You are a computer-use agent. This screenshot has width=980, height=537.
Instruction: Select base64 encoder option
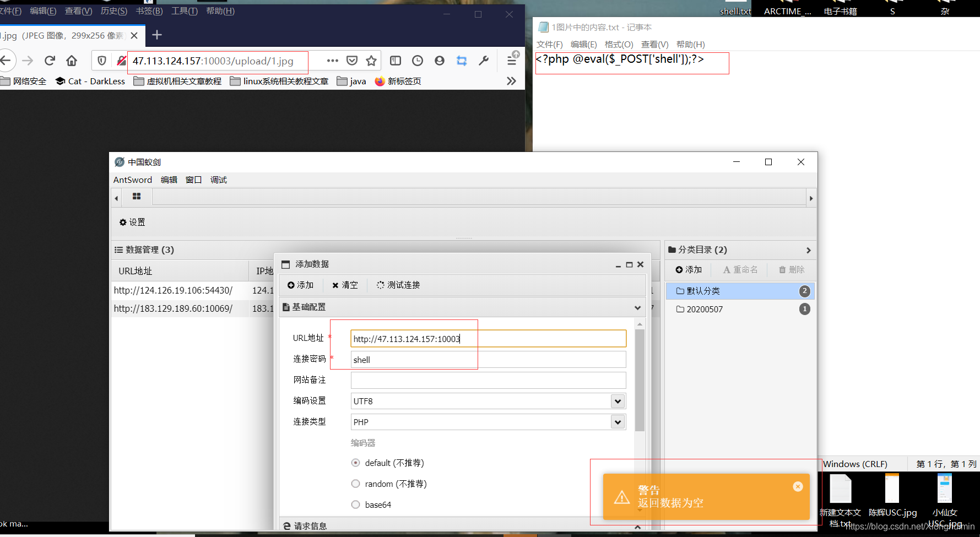356,505
